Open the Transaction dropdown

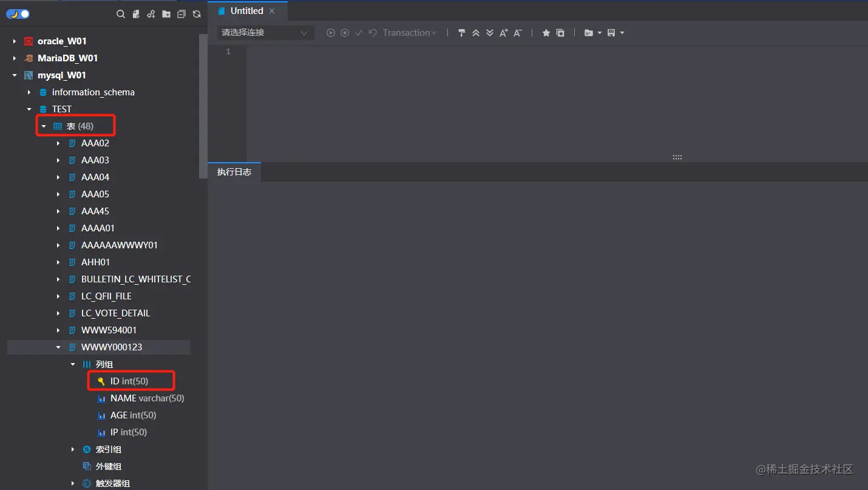pos(405,33)
